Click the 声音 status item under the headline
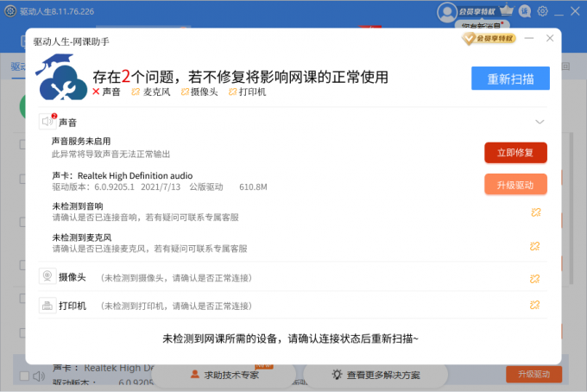This screenshot has height=392, width=587. click(106, 92)
